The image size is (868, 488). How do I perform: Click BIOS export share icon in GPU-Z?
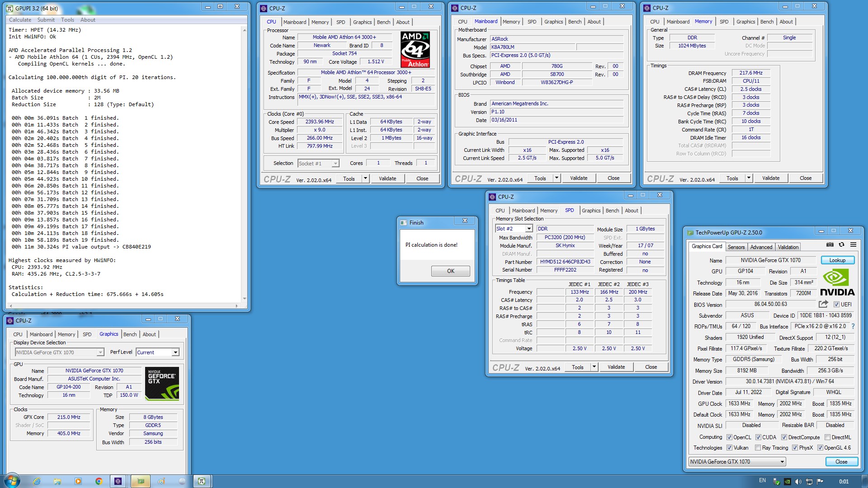(823, 304)
